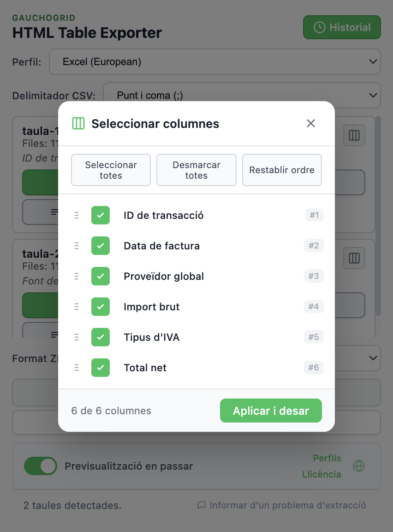Viewport: 393px width, 532px height.
Task: Open the Perfils link
Action: click(327, 458)
